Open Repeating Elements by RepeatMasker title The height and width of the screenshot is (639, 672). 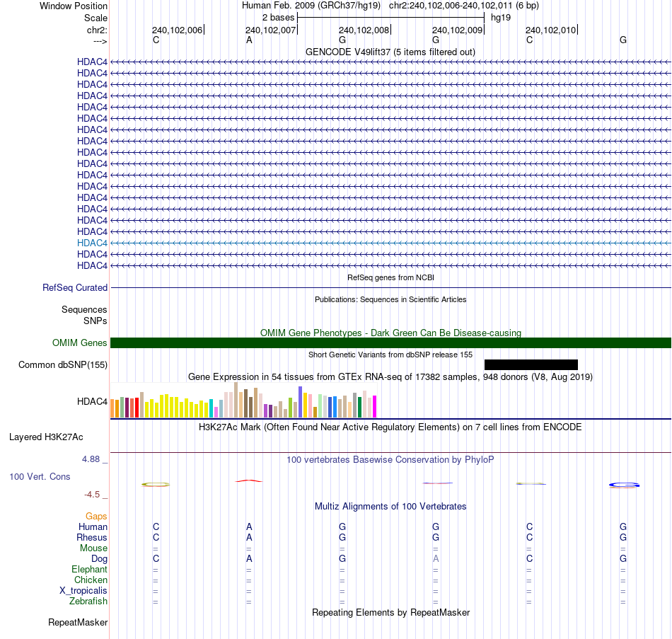point(390,613)
